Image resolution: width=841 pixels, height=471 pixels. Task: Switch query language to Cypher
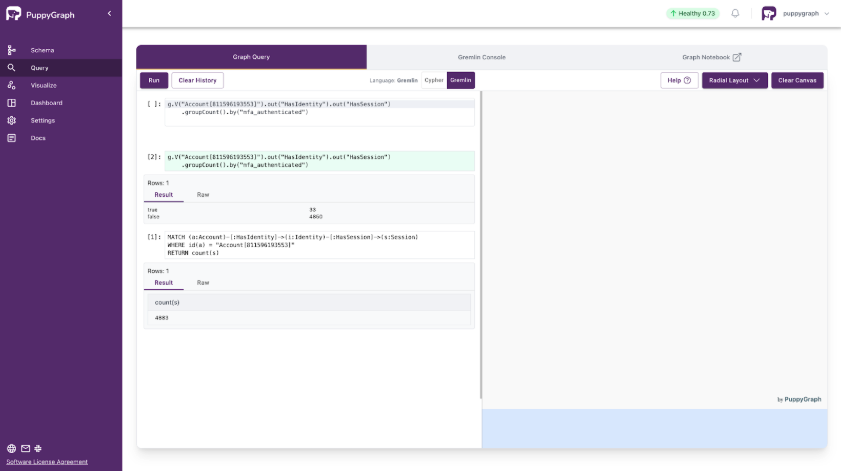[433, 80]
